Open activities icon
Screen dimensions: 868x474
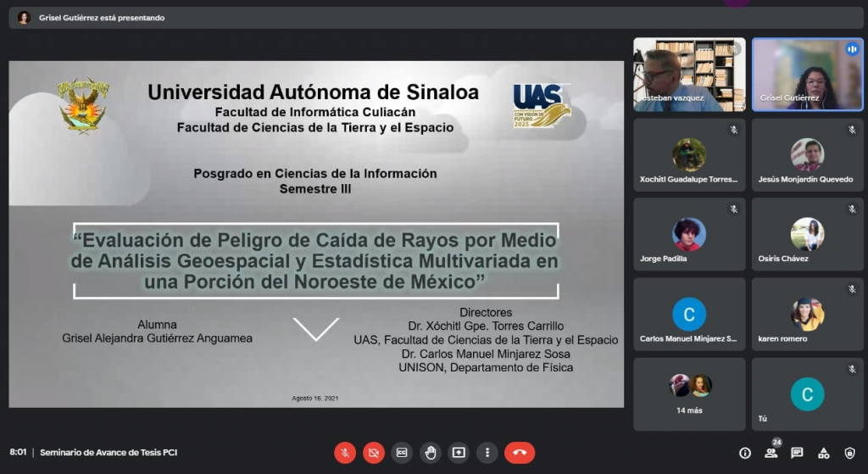[823, 454]
